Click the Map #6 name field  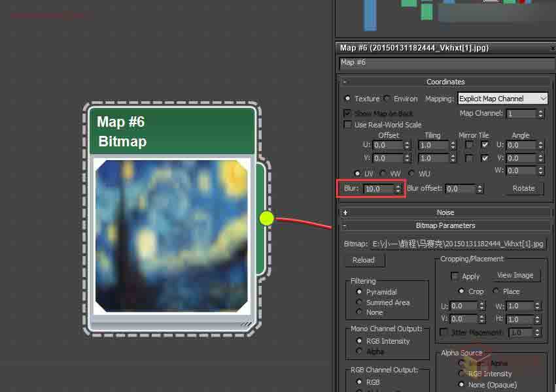447,63
